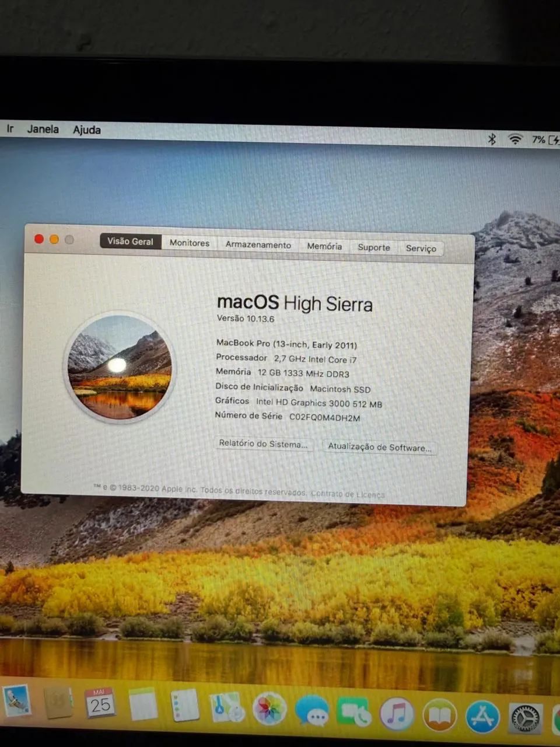Click the Versão 10.13.6 text

[246, 319]
